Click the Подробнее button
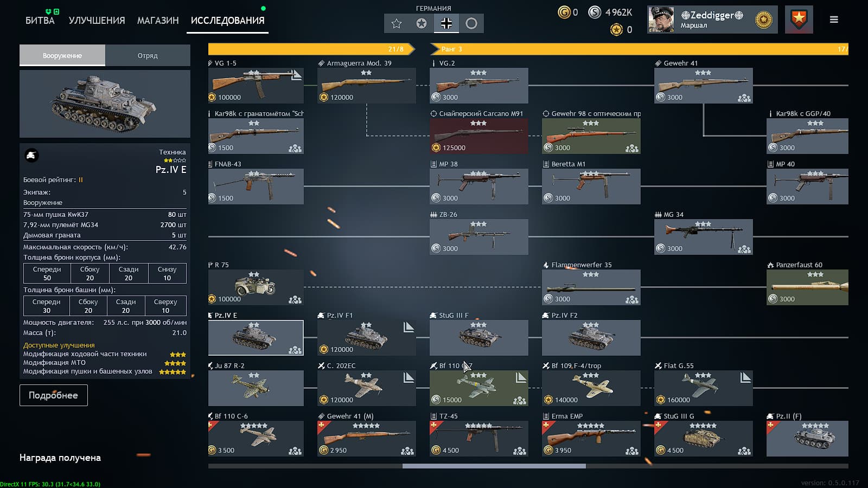The width and height of the screenshot is (868, 488). click(54, 395)
